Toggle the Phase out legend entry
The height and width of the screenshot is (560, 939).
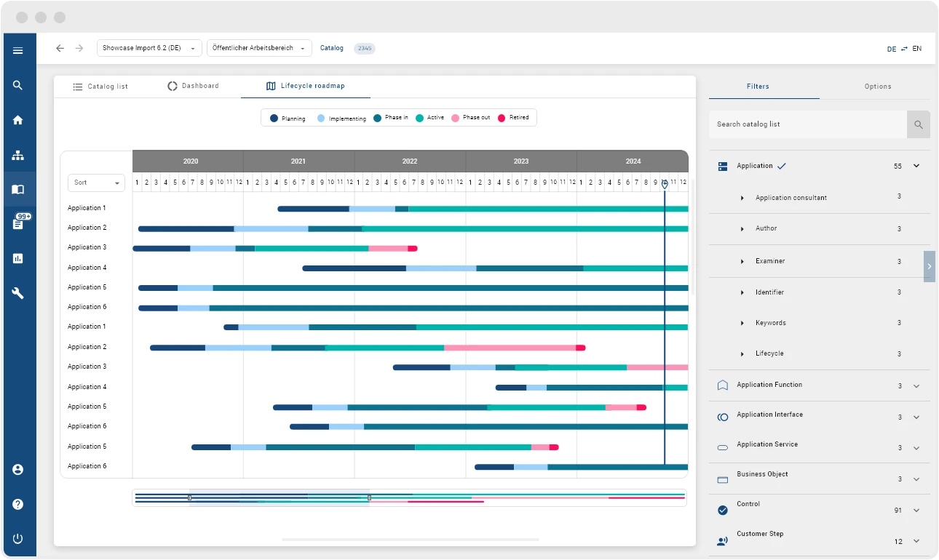tap(471, 118)
